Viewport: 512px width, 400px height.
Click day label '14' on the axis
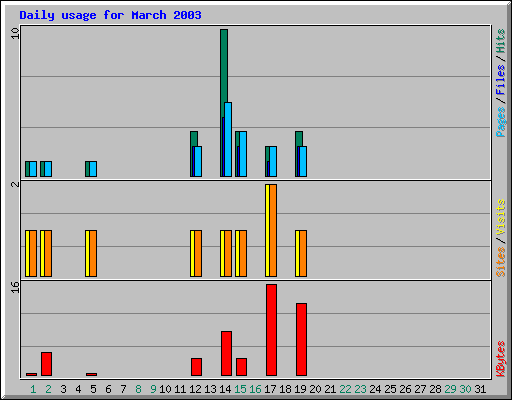pos(225,389)
